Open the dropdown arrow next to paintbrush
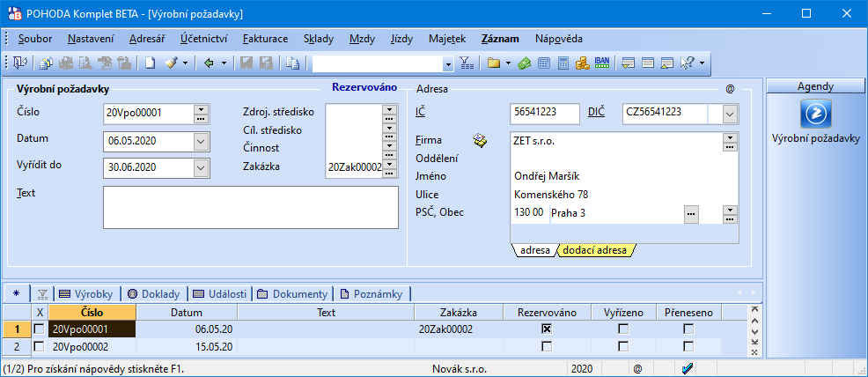 pos(186,63)
